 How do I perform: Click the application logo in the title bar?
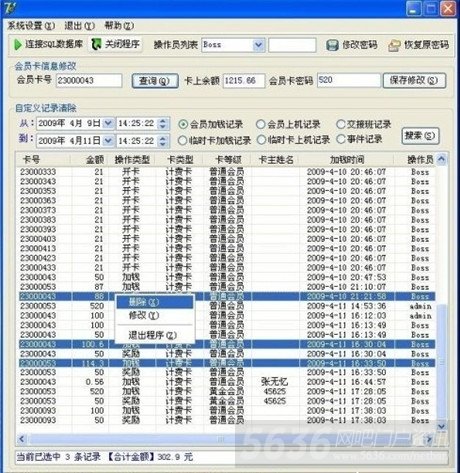9,8
